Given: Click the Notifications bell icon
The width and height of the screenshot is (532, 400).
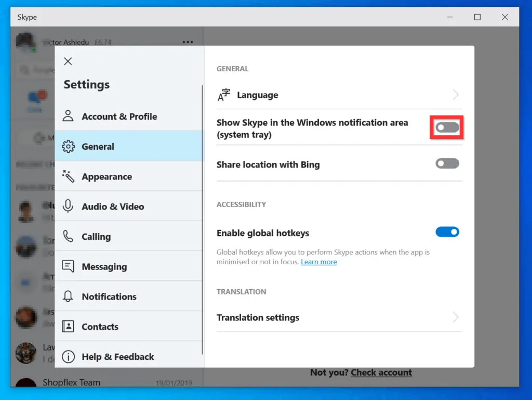Looking at the screenshot, I should [x=68, y=296].
